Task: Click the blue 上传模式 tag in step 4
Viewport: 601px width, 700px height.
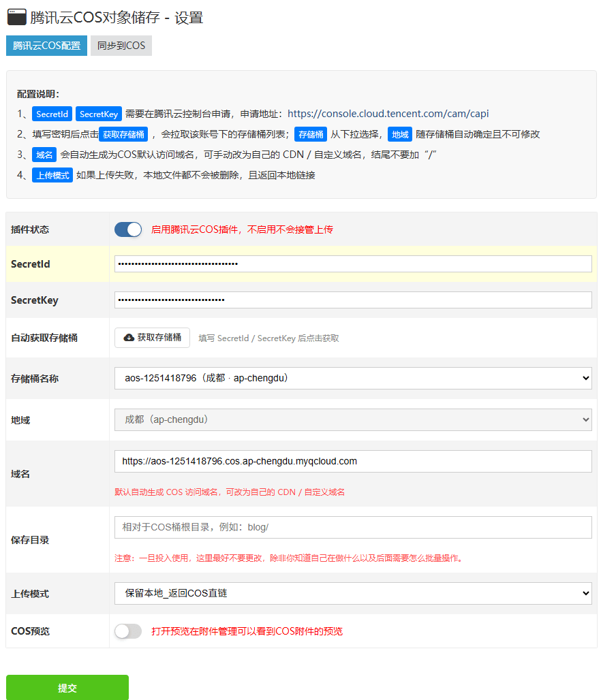Action: click(52, 176)
